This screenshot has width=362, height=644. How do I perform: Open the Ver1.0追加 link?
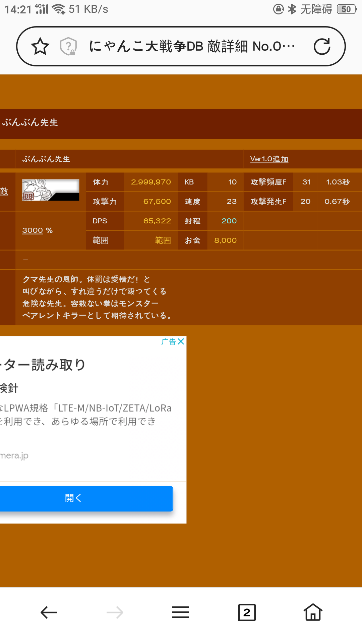pyautogui.click(x=269, y=159)
